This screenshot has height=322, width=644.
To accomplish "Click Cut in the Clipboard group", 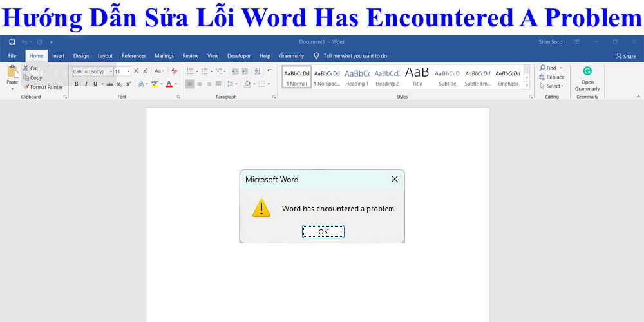I will pos(31,68).
